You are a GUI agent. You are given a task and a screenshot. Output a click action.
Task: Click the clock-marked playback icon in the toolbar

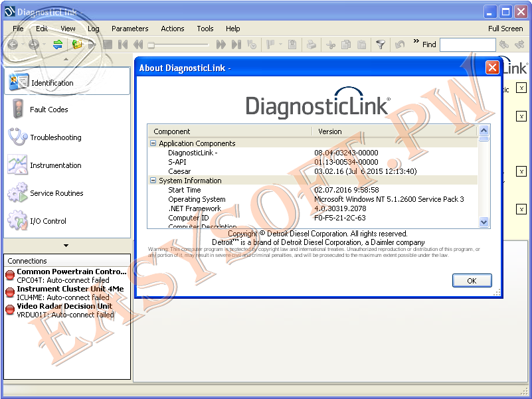252,44
